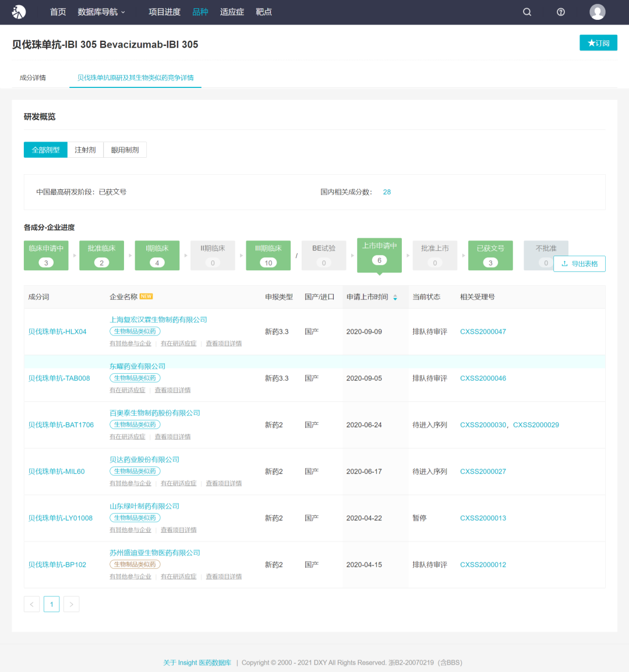Click 生物制品类似药 tag in TAB008 row
The image size is (629, 672).
[135, 378]
